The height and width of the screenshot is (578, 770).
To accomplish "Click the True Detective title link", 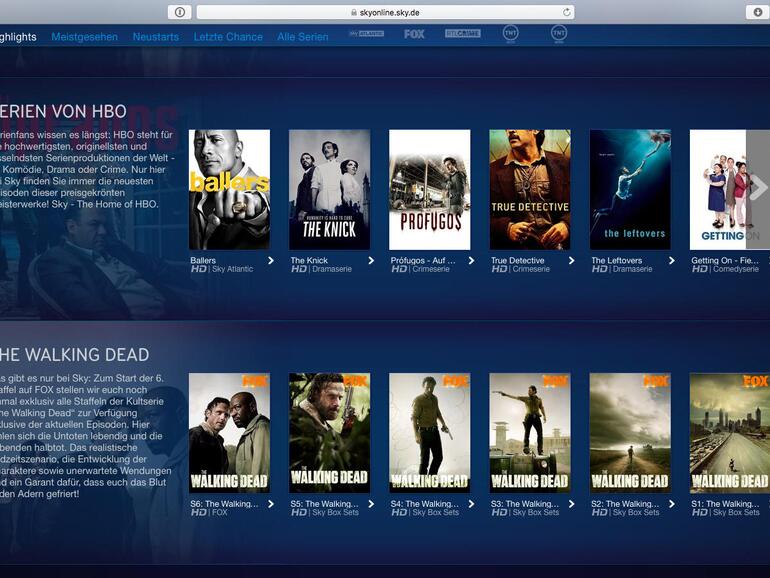I will coord(518,260).
